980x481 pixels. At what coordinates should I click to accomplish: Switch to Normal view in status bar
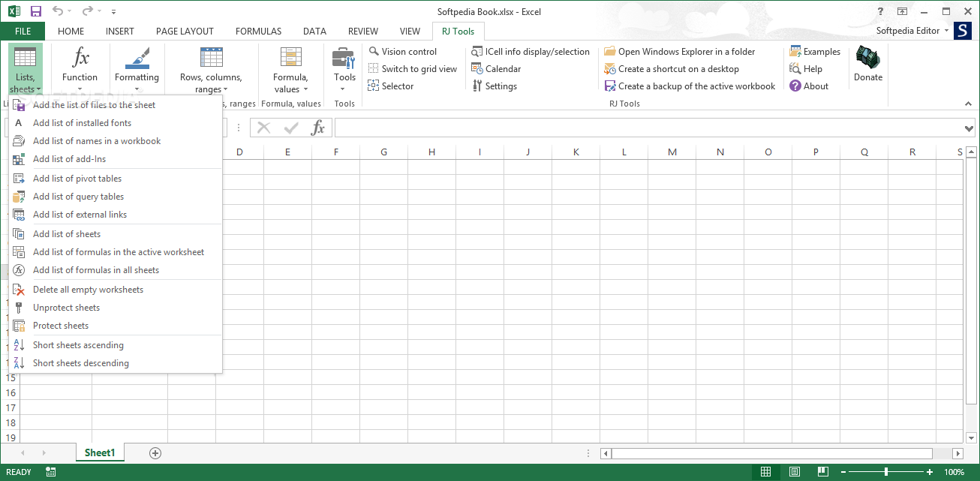tap(765, 472)
